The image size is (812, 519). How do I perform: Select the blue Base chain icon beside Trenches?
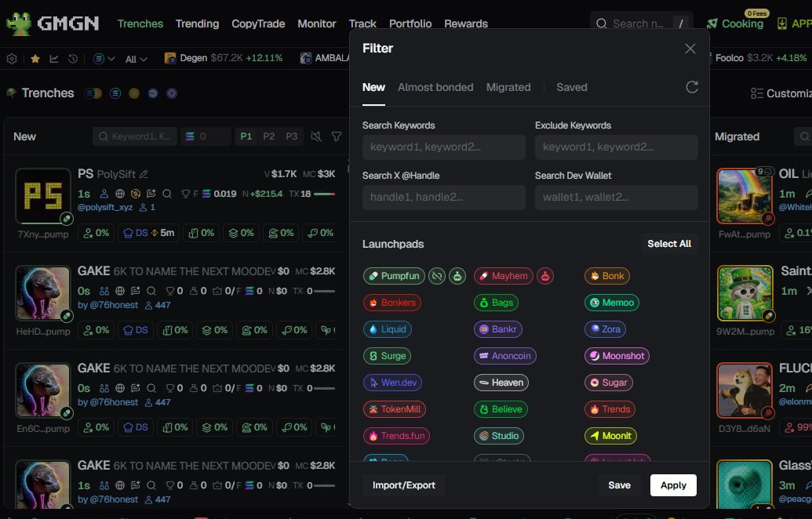(153, 93)
